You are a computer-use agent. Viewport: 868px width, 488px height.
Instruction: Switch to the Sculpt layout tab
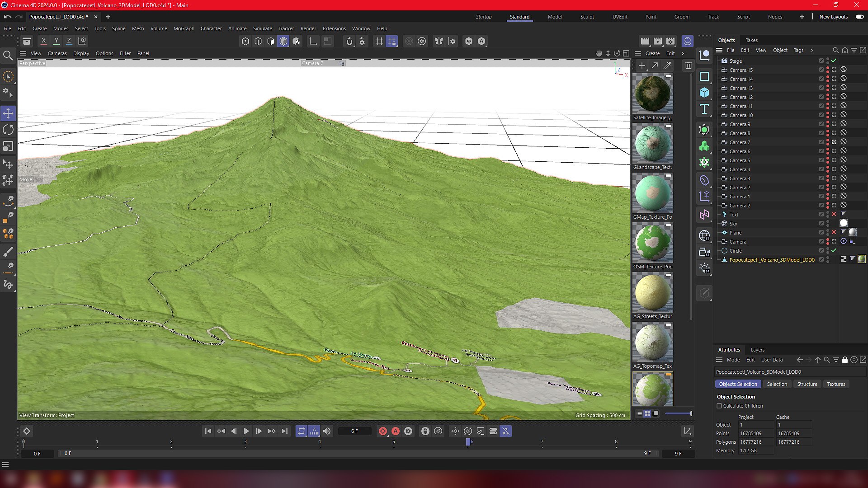(x=587, y=17)
